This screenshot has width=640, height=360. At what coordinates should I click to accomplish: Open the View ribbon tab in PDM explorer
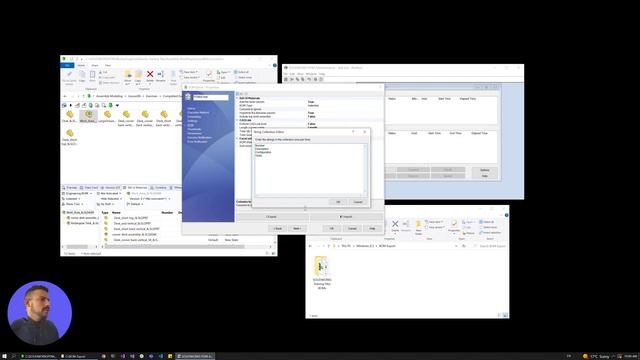(x=108, y=65)
